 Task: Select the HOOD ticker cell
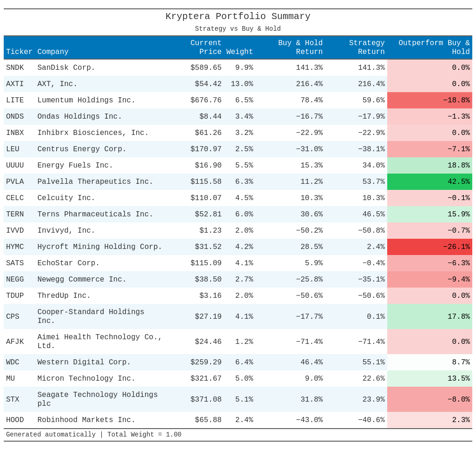[x=15, y=420]
